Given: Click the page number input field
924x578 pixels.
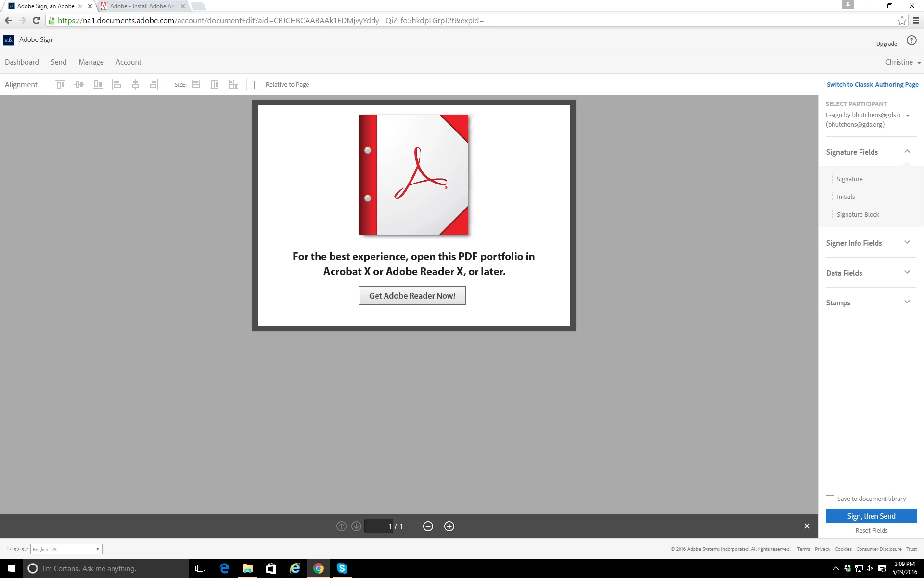Looking at the screenshot, I should click(378, 526).
